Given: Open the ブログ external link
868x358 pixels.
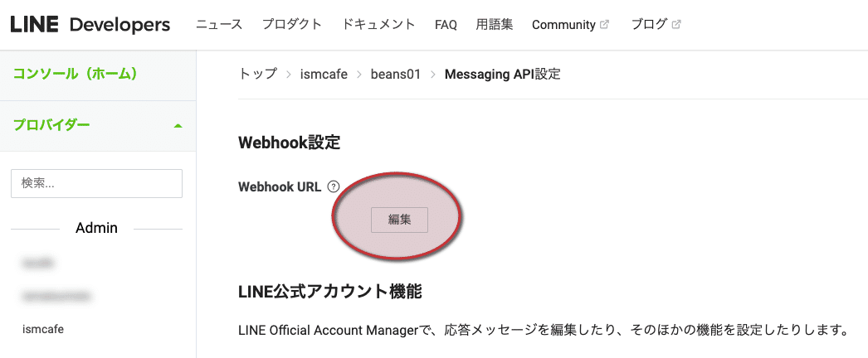Looking at the screenshot, I should click(656, 24).
